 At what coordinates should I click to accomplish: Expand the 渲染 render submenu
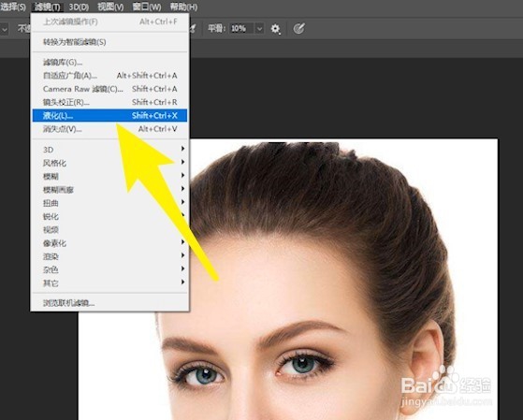(x=109, y=256)
